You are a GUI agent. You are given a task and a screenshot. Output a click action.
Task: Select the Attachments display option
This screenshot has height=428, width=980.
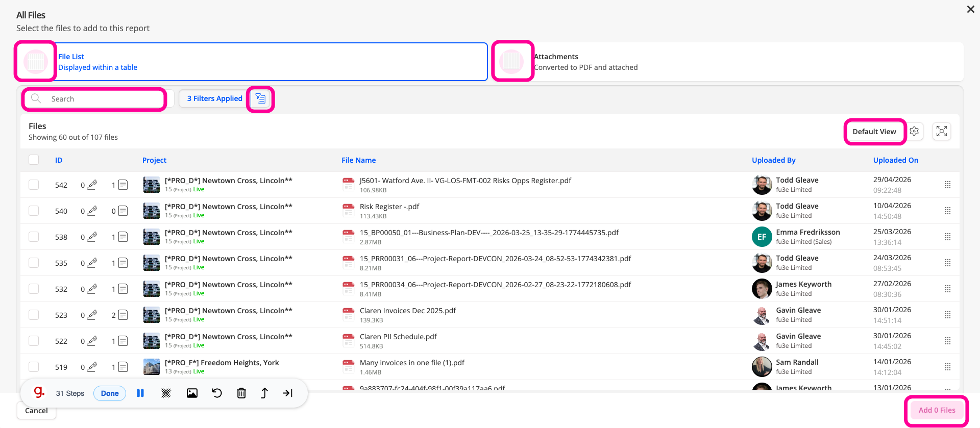(728, 62)
